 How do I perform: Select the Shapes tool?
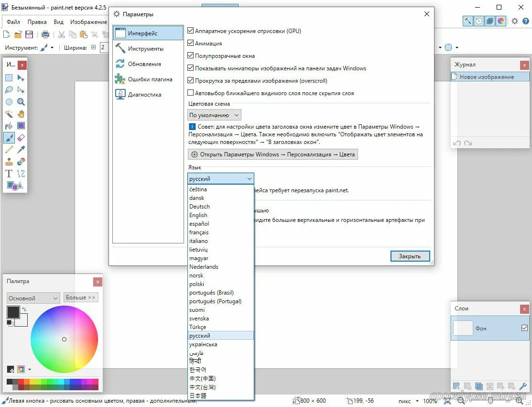tap(15, 186)
